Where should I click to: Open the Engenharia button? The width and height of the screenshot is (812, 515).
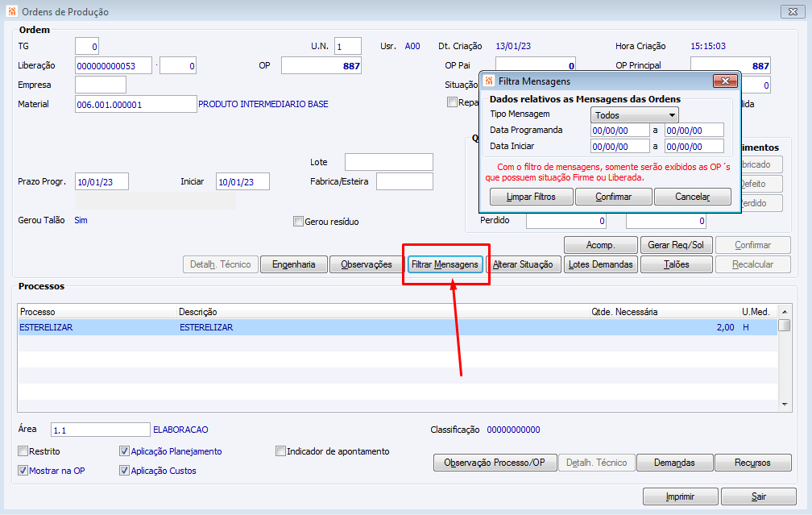[x=293, y=264]
